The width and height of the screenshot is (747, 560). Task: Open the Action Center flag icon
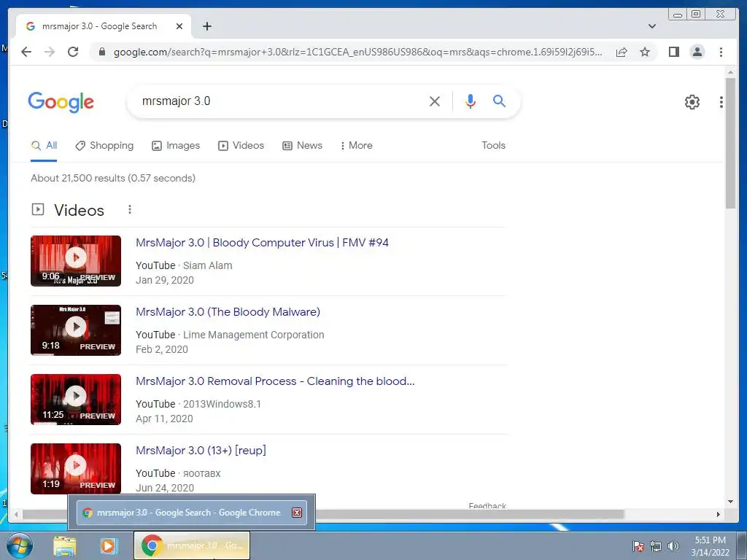pos(638,546)
